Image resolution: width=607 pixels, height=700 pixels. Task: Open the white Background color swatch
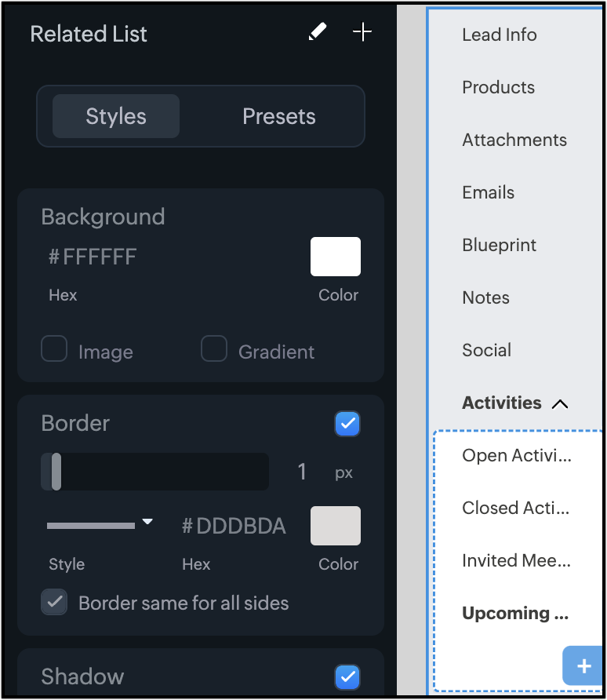click(x=336, y=257)
